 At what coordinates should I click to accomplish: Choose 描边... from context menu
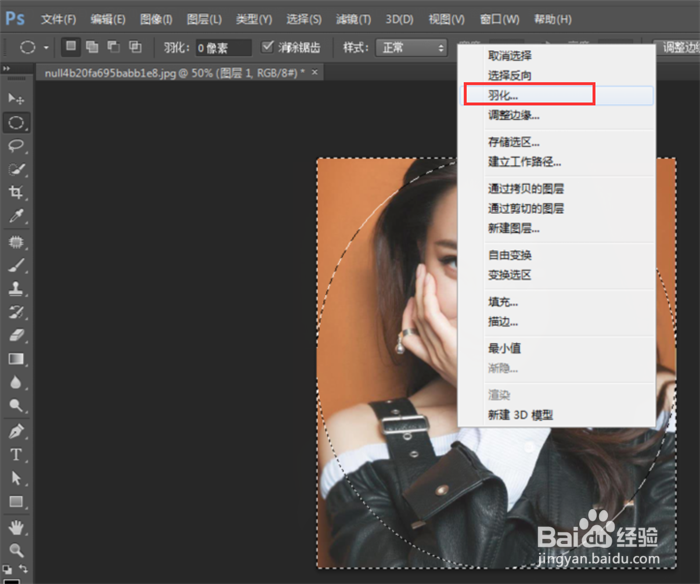557,322
